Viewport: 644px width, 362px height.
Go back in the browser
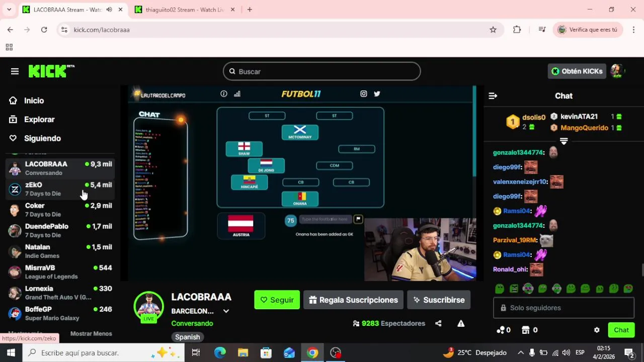point(10,30)
